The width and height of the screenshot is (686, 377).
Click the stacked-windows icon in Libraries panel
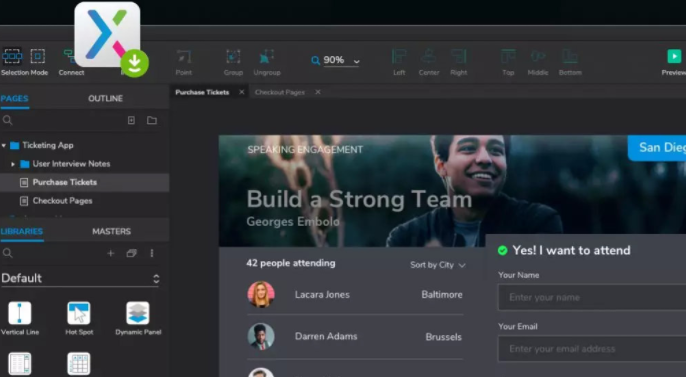[x=131, y=253]
